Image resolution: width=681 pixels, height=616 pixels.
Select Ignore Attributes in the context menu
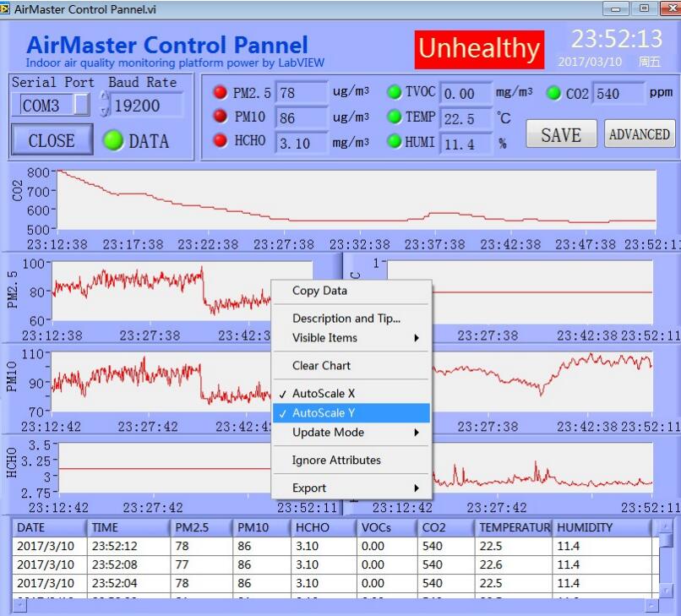tap(351, 461)
